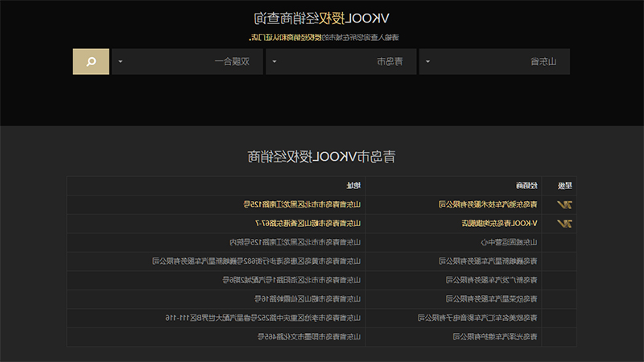Click star badge in the V-KOOL旗舰店 row

(564, 224)
